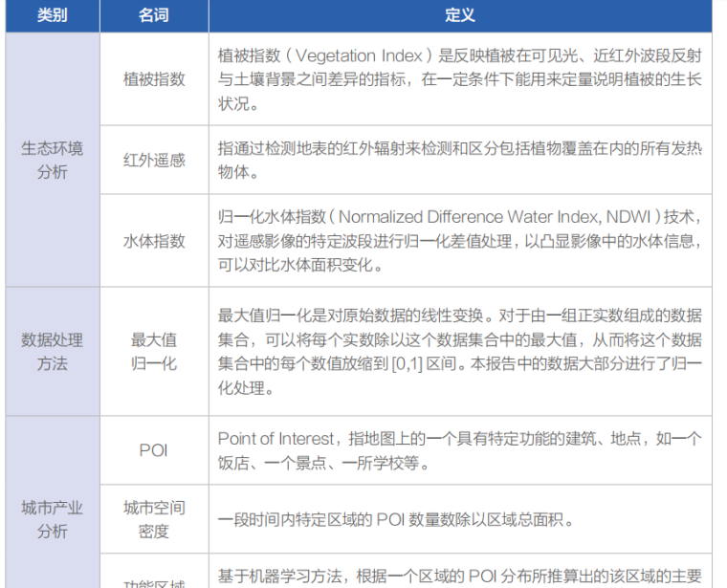
Task: Click the 定义 column header
Action: tap(460, 16)
